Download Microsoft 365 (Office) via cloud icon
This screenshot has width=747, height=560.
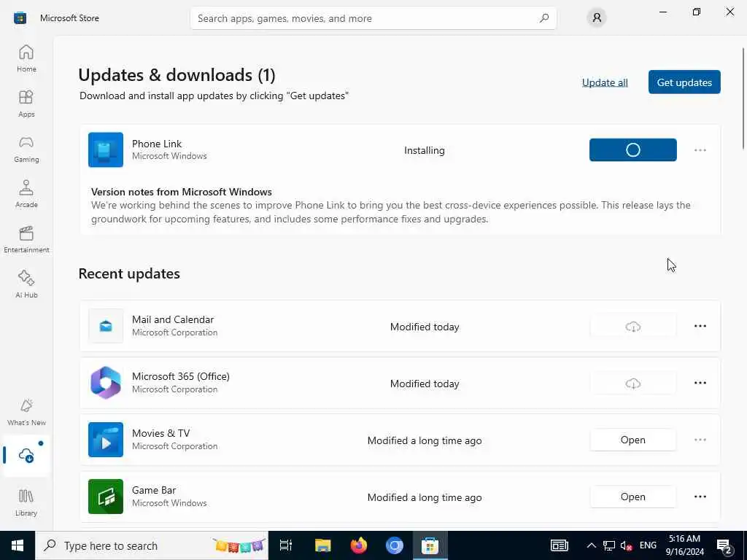click(x=632, y=383)
